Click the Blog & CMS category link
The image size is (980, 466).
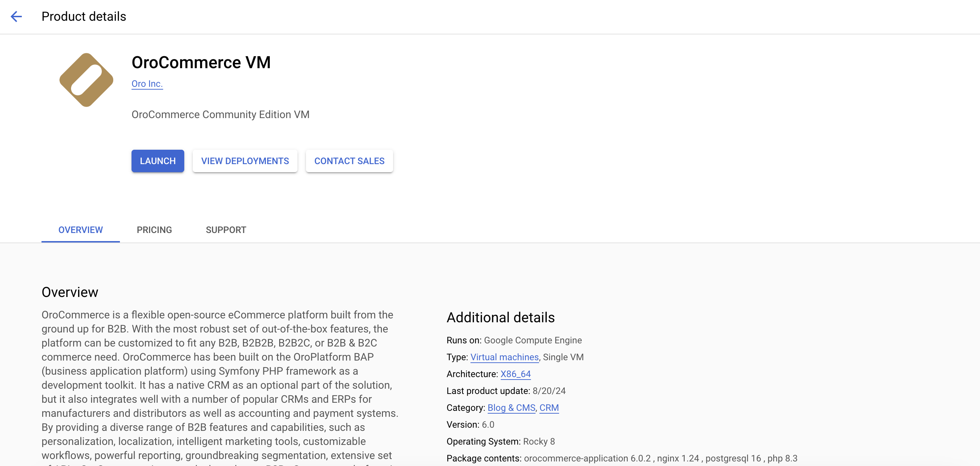click(511, 407)
